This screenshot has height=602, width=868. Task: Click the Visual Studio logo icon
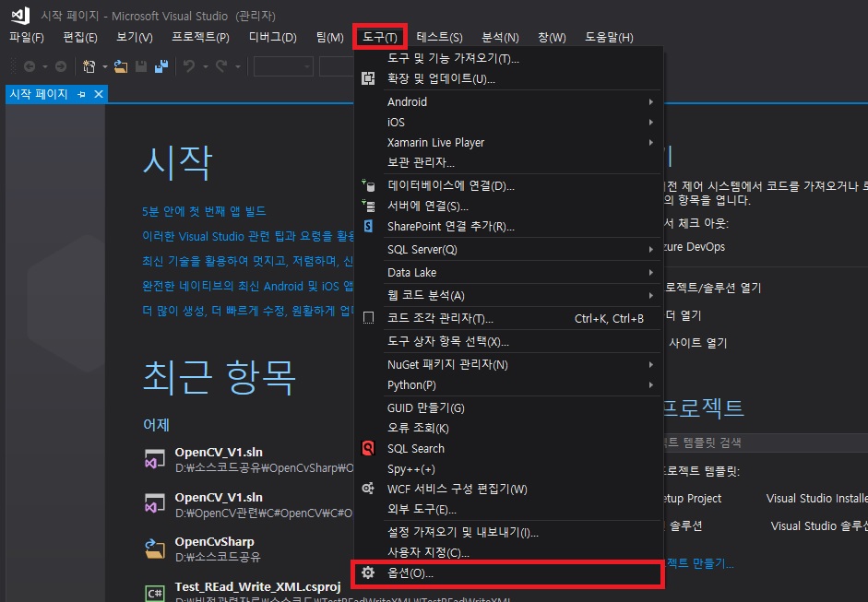20,15
